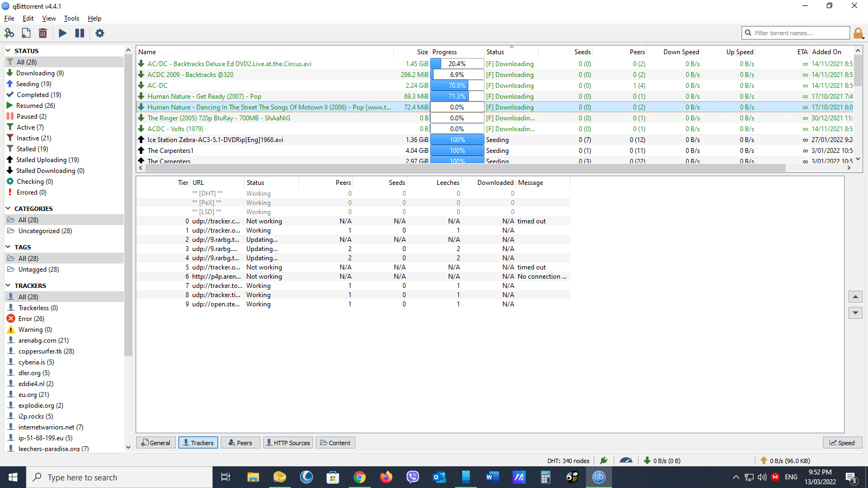Viewport: 868px width, 488px height.
Task: Sort torrents by Status column header
Action: click(511, 52)
